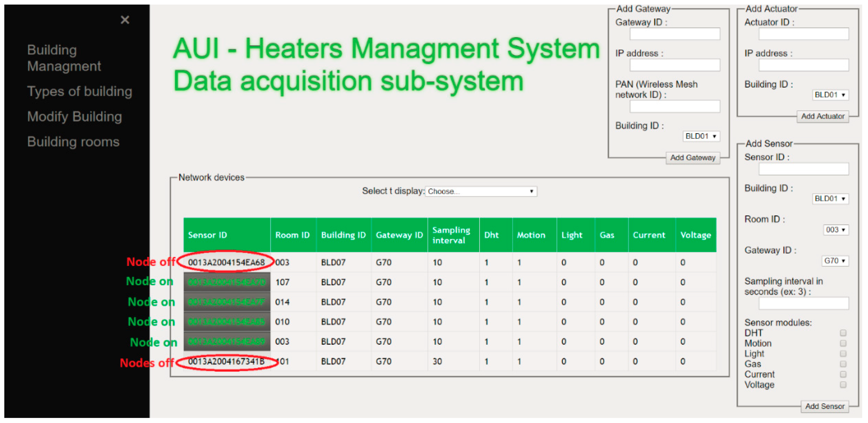
Task: Close the sidebar with the X icon
Action: (x=125, y=20)
